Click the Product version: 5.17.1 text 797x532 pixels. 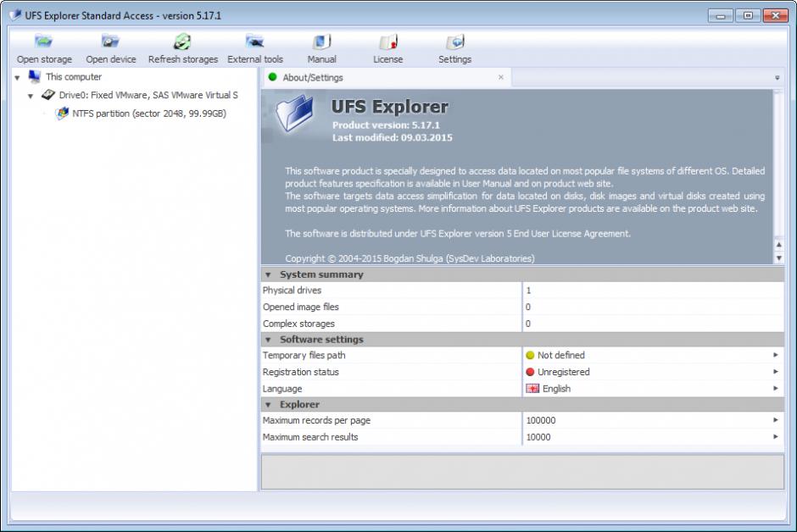pyautogui.click(x=386, y=125)
